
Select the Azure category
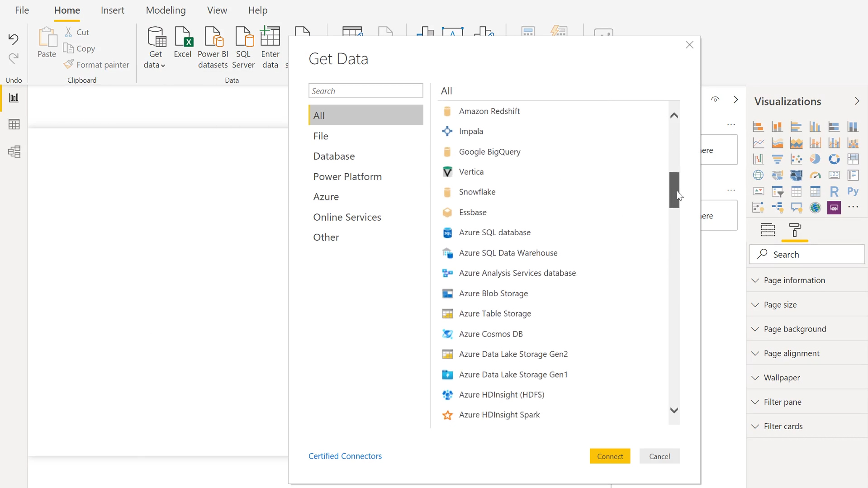(x=365, y=197)
